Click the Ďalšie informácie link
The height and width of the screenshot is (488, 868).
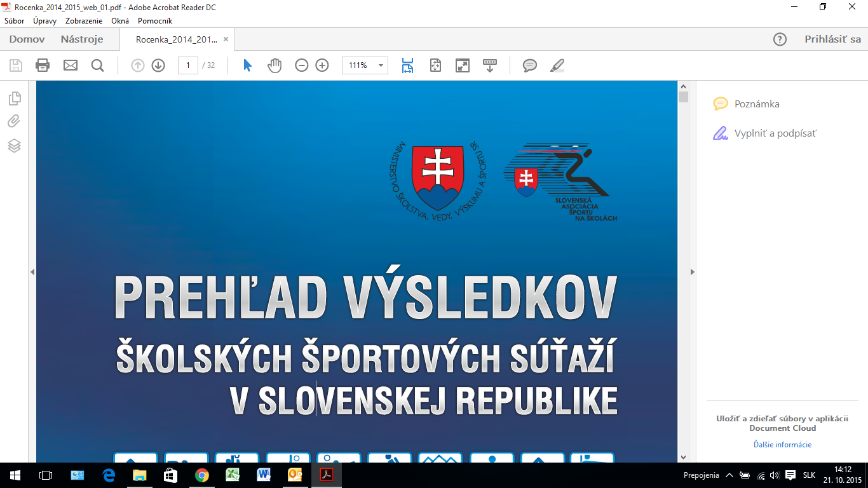[x=782, y=444]
